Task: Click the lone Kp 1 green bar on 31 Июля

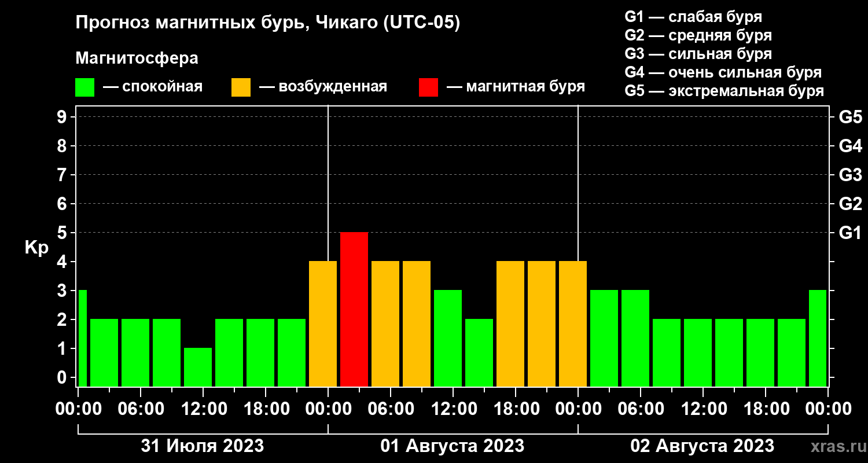Action: (x=198, y=367)
